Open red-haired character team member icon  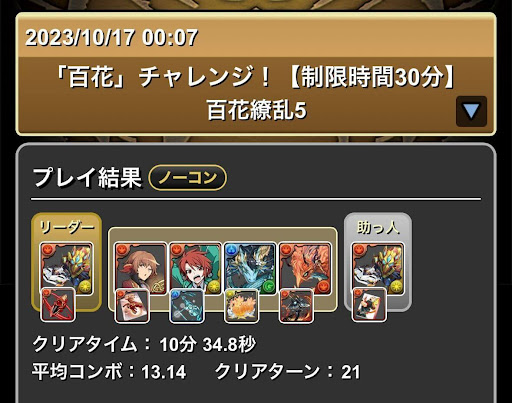195,269
